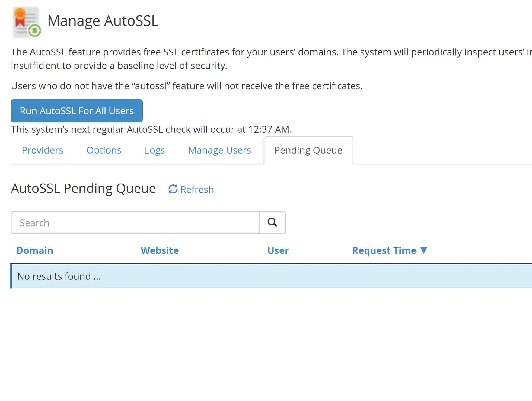
Task: Click the magnifying glass search button
Action: coord(272,222)
